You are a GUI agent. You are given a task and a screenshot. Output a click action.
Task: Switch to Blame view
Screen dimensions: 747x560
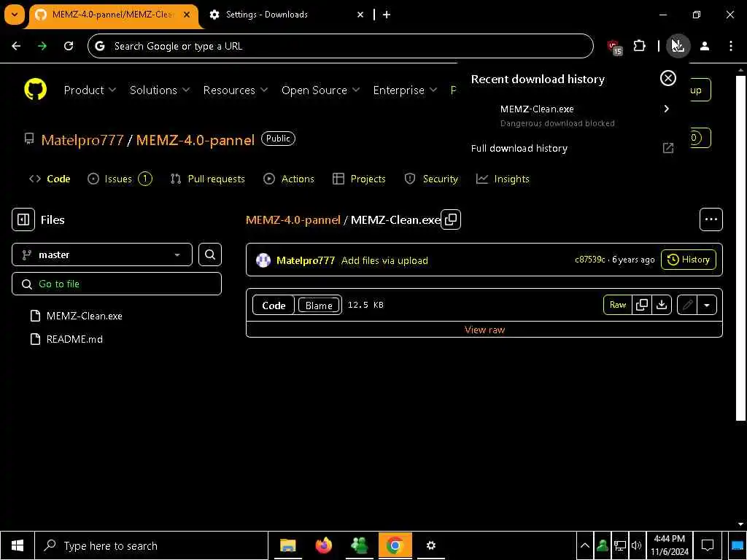coord(319,306)
